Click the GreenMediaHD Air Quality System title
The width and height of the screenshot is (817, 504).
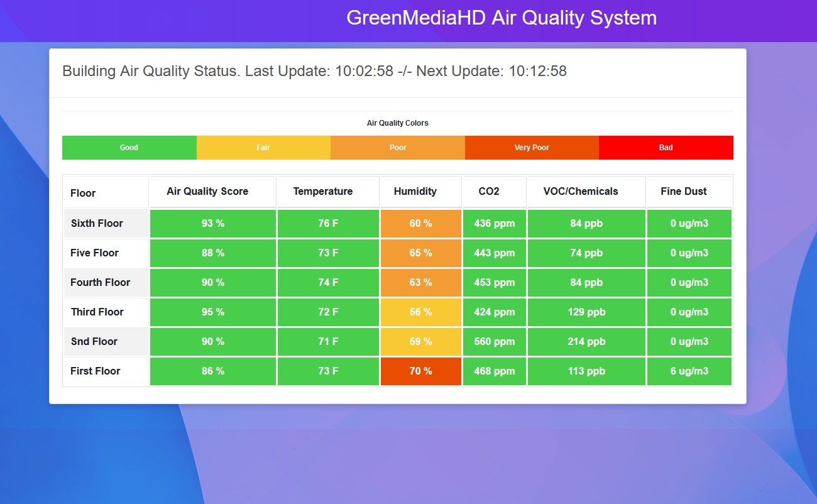pos(502,18)
